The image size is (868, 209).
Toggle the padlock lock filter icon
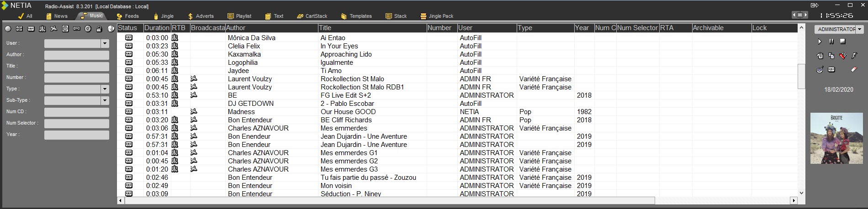[x=99, y=29]
